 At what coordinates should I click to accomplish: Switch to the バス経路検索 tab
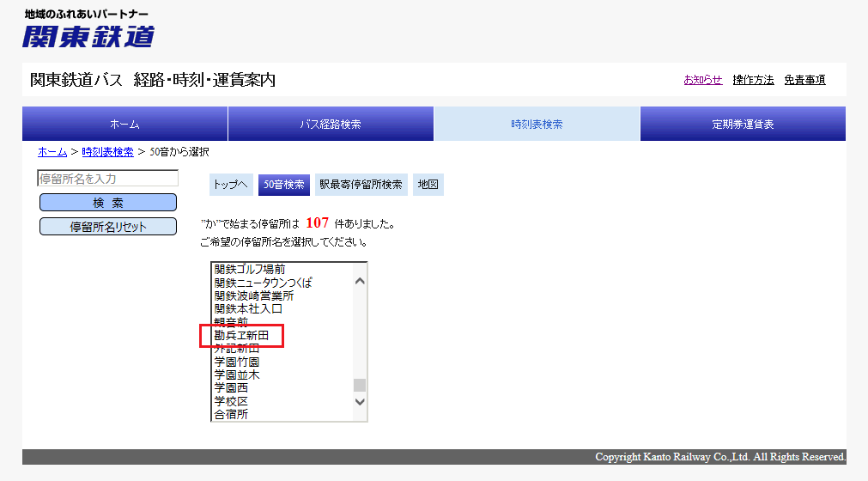331,124
